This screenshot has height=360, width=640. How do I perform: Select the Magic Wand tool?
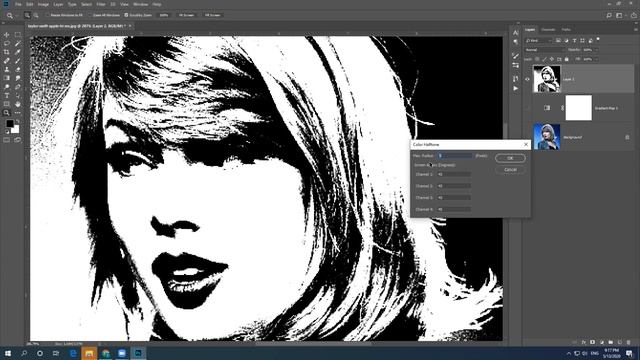(x=18, y=43)
